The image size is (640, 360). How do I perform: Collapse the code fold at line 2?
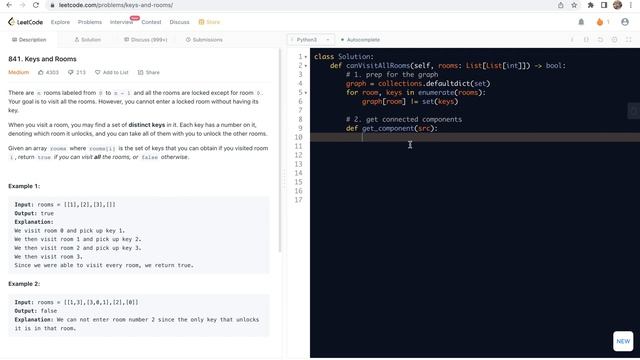tap(306, 66)
